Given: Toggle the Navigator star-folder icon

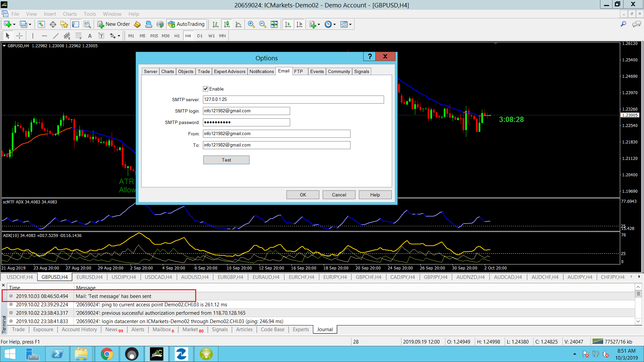Looking at the screenshot, I should click(64, 24).
